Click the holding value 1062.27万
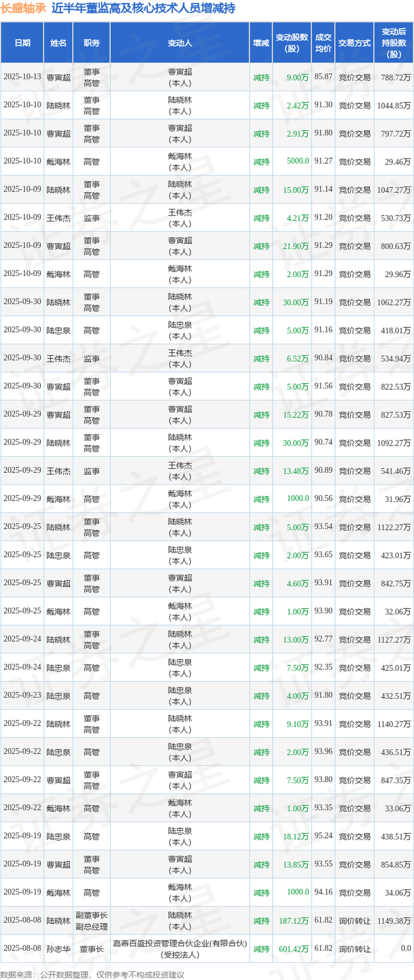The image size is (414, 980). pos(394,302)
